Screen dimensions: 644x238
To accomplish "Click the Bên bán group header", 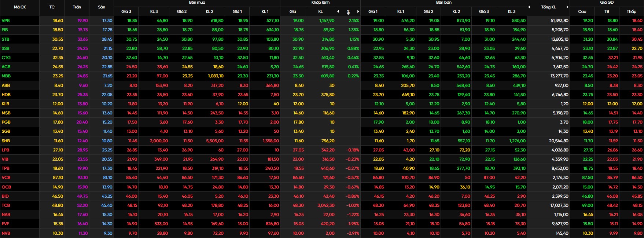I will click(x=444, y=3).
